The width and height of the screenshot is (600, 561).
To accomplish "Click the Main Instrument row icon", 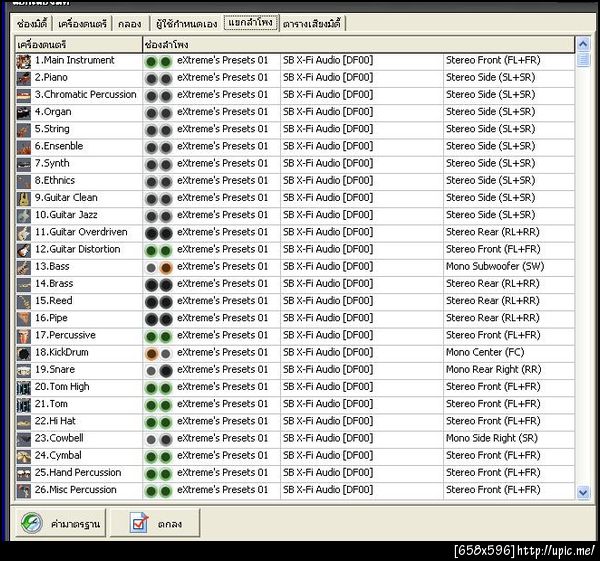I will [24, 61].
